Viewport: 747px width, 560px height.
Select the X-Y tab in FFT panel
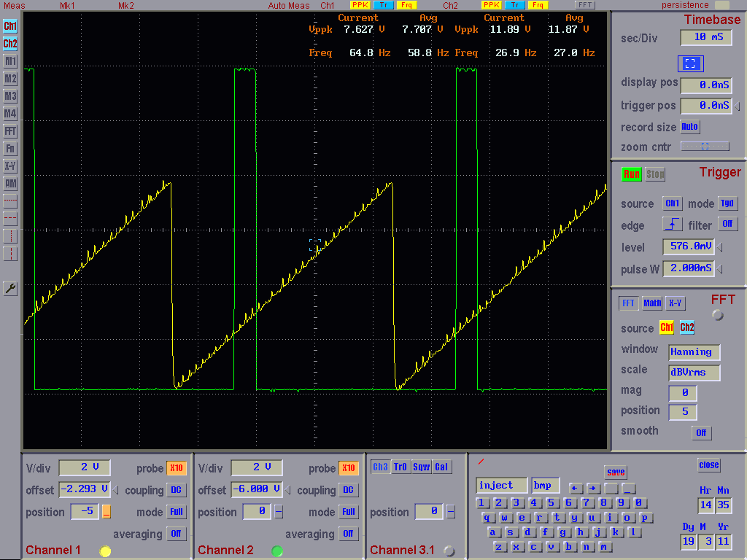click(676, 303)
